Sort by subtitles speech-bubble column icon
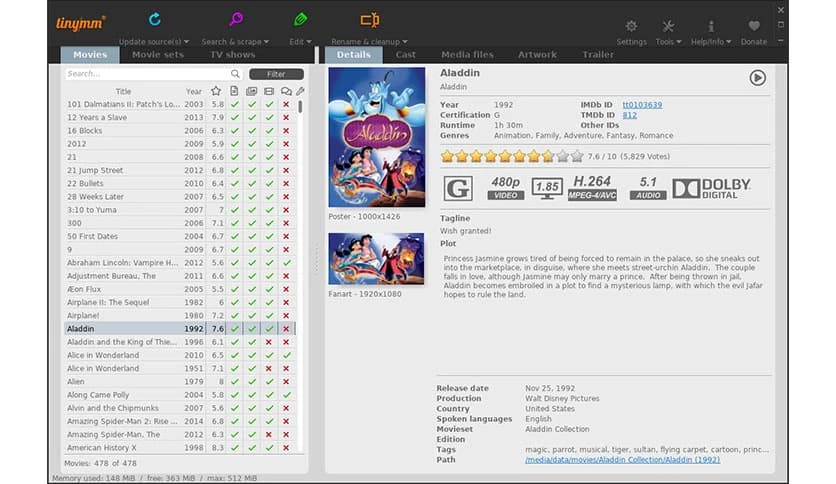This screenshot has height=484, width=836. point(286,91)
